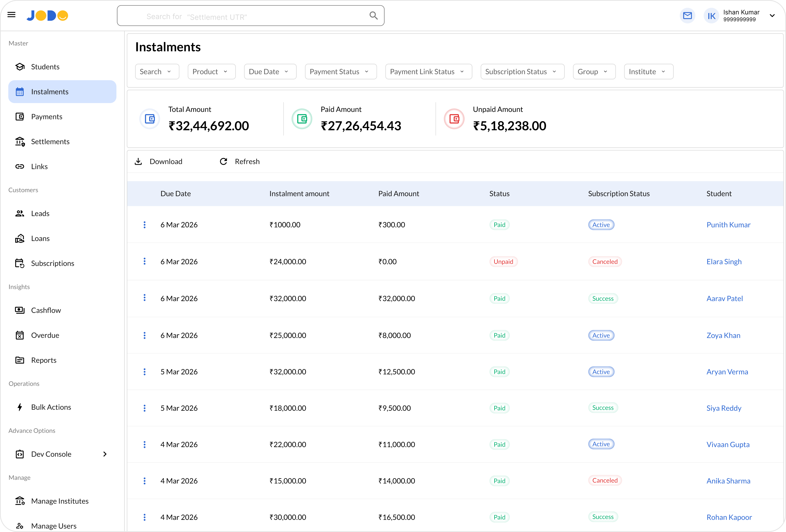Click the Refresh icon
Screen dimensions: 786x532
pos(224,162)
